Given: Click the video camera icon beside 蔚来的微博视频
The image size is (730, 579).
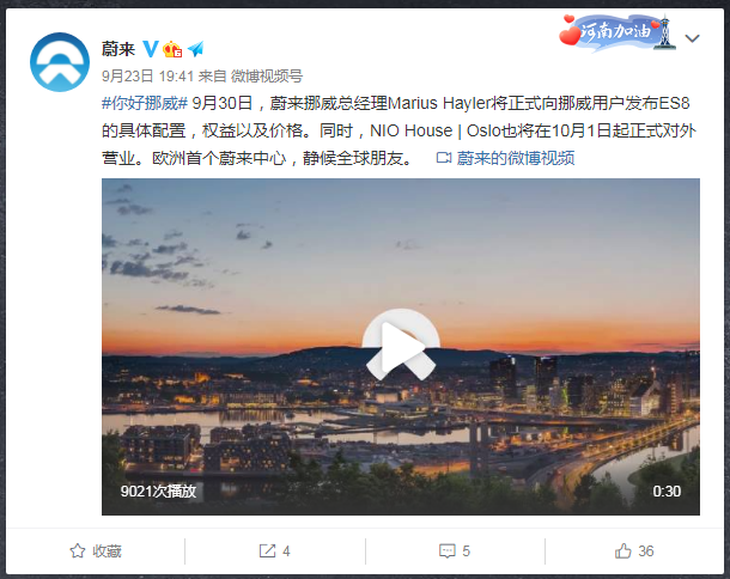Looking at the screenshot, I should 444,158.
